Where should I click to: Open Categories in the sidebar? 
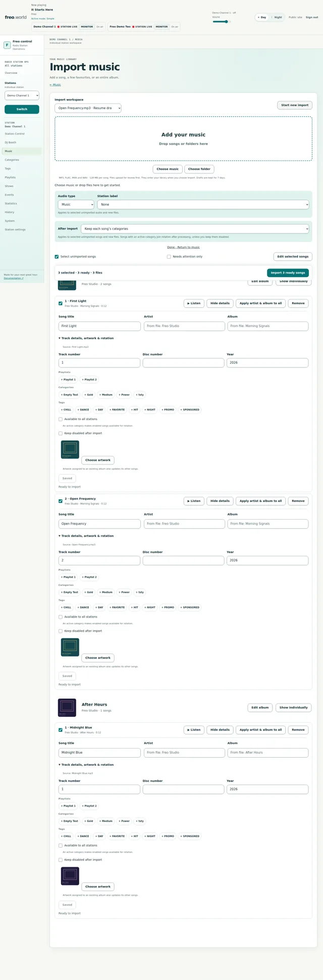click(x=12, y=160)
